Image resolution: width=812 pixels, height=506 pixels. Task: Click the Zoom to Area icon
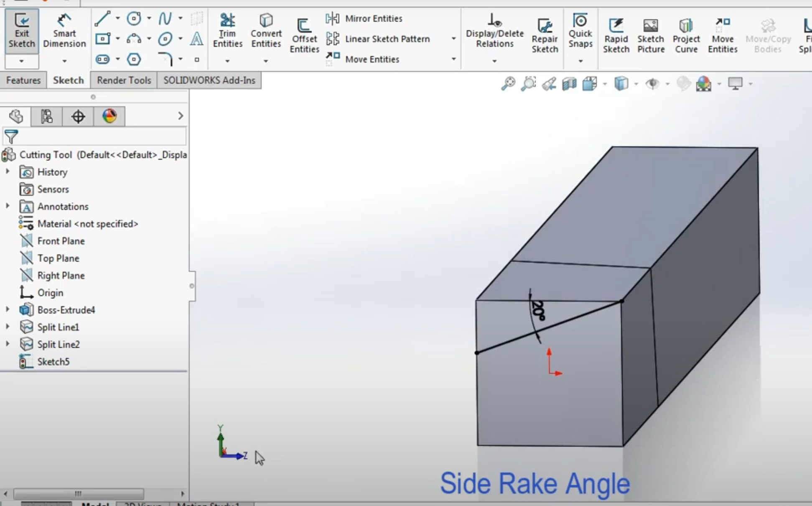pos(528,84)
